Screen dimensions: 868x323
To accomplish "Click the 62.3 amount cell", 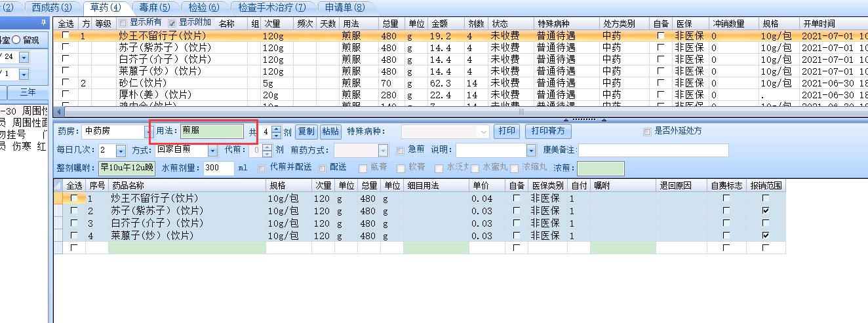I will pyautogui.click(x=446, y=83).
